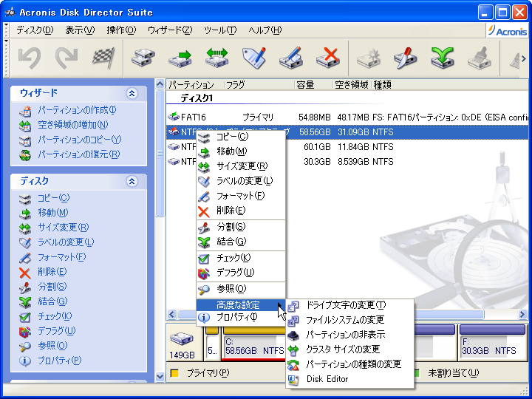Open the 操作(O) menu
The height and width of the screenshot is (399, 532).
[x=121, y=30]
